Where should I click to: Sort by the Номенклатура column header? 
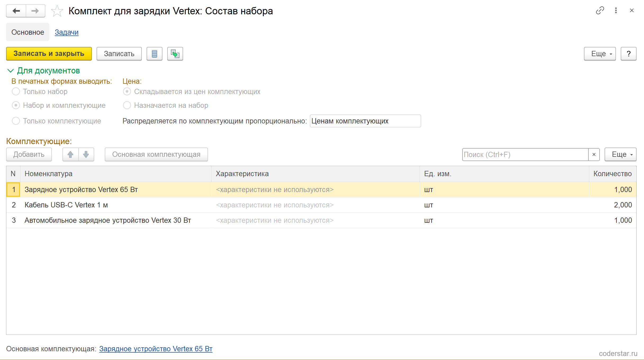pos(116,174)
